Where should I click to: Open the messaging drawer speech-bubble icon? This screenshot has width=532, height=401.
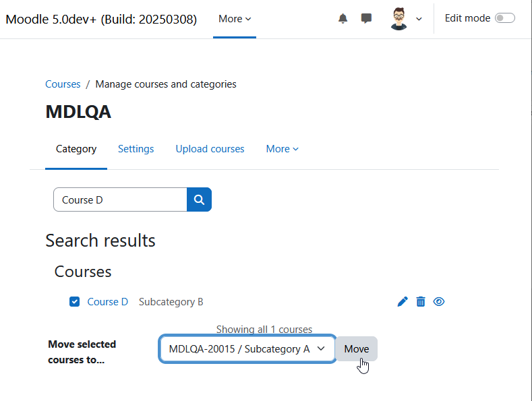click(366, 18)
